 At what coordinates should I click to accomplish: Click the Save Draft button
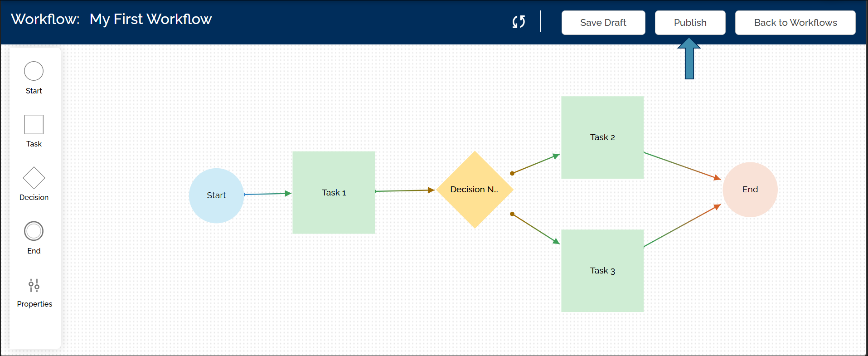click(x=603, y=23)
